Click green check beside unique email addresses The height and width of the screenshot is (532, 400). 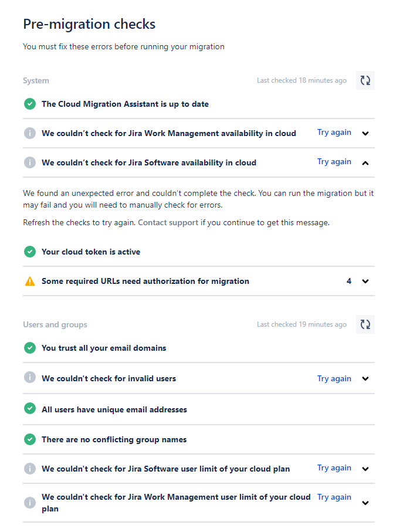[30, 408]
